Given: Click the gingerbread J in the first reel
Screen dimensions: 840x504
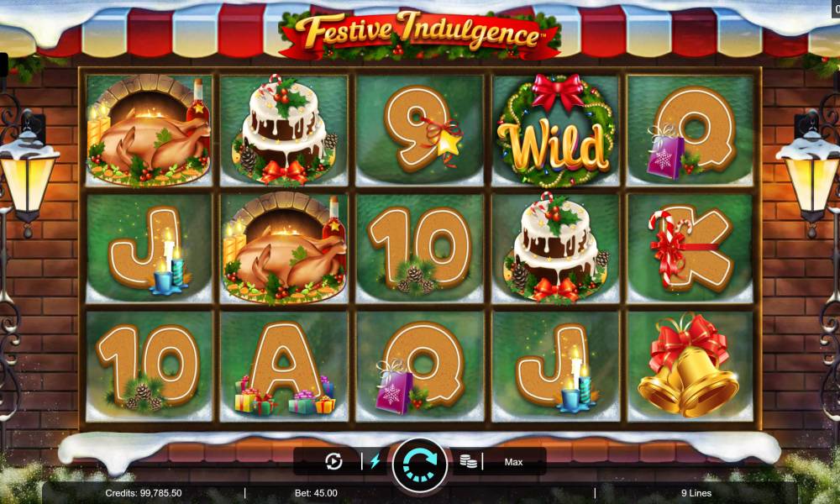Looking at the screenshot, I should click(x=149, y=249).
